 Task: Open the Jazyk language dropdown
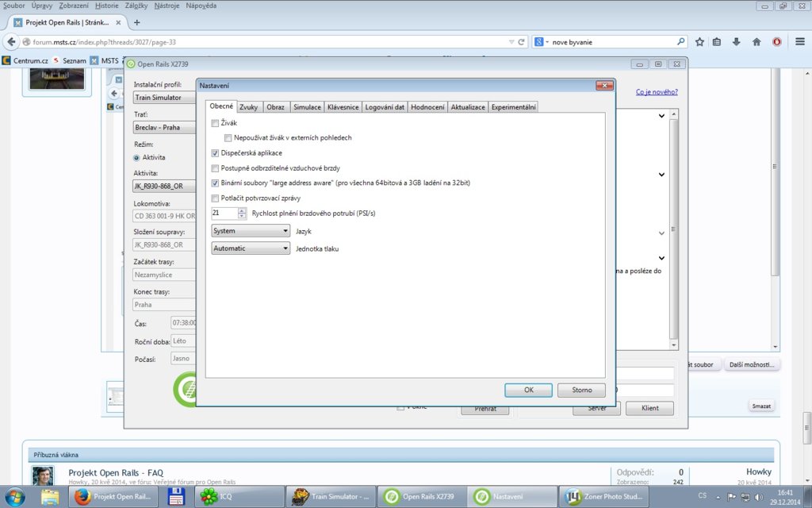(x=251, y=231)
